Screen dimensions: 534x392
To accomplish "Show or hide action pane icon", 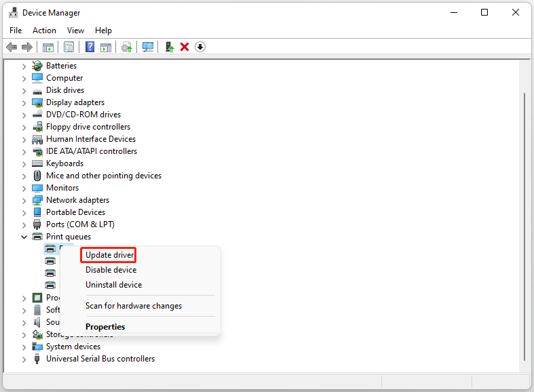I will click(106, 47).
